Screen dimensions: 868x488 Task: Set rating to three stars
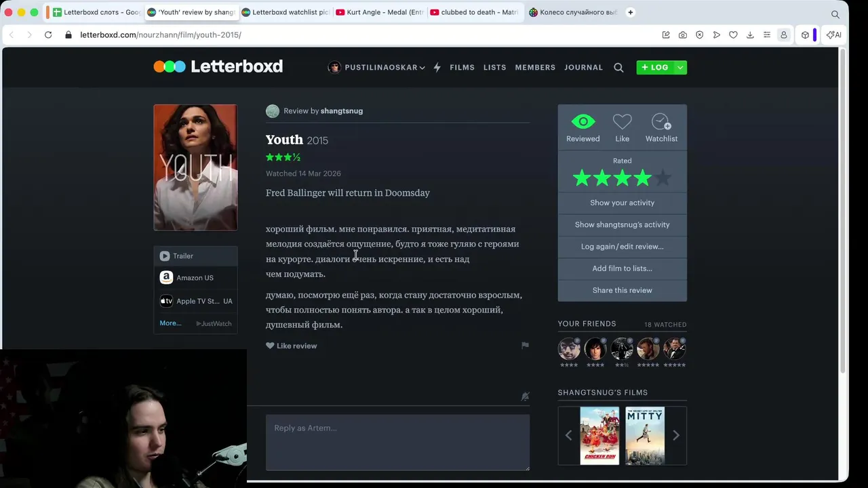[x=623, y=178]
